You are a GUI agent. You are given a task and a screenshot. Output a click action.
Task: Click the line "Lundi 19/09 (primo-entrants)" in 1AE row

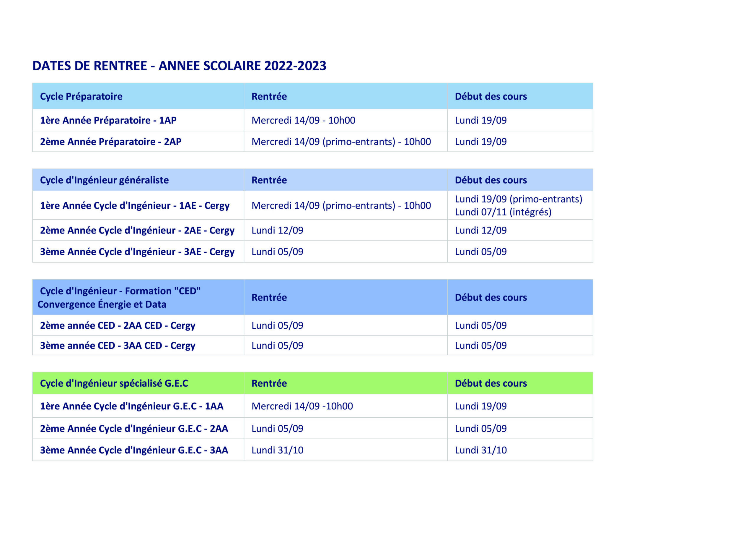pyautogui.click(x=519, y=199)
